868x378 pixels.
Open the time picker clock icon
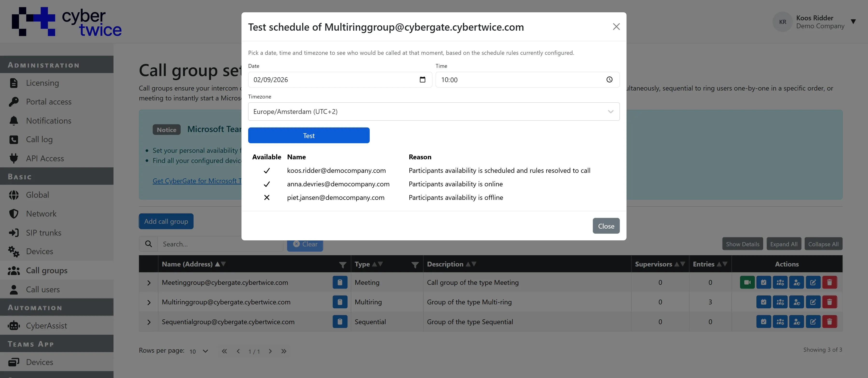click(609, 80)
